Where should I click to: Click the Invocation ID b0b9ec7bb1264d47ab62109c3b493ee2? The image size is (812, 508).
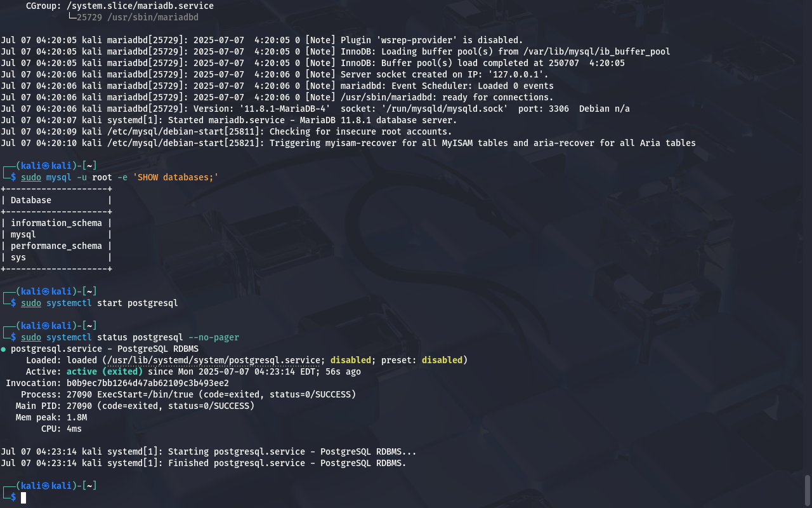(148, 383)
